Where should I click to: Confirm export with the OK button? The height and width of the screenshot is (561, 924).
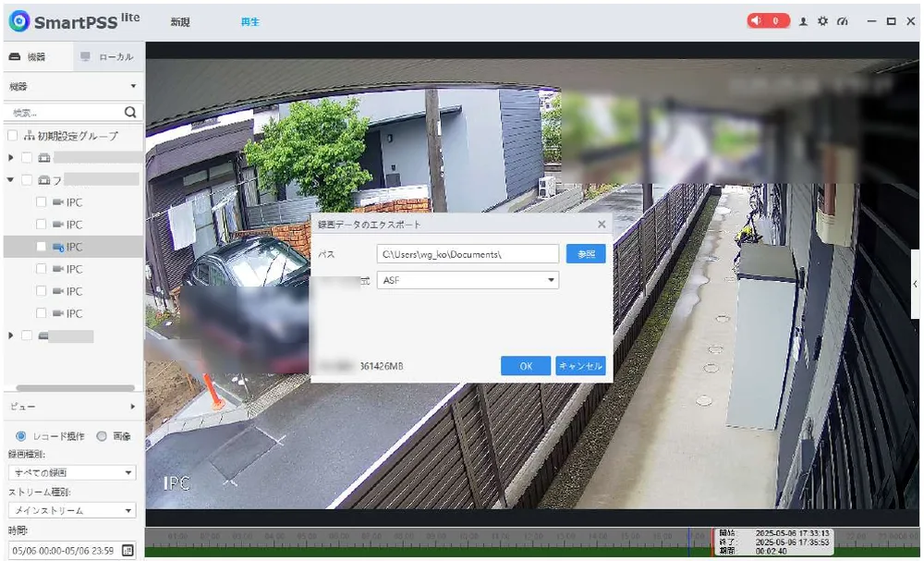526,366
